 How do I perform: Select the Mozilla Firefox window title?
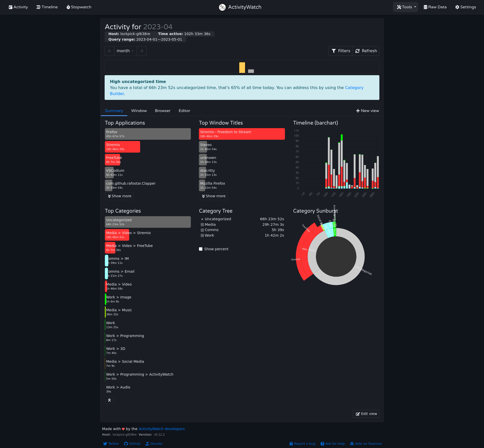(213, 185)
